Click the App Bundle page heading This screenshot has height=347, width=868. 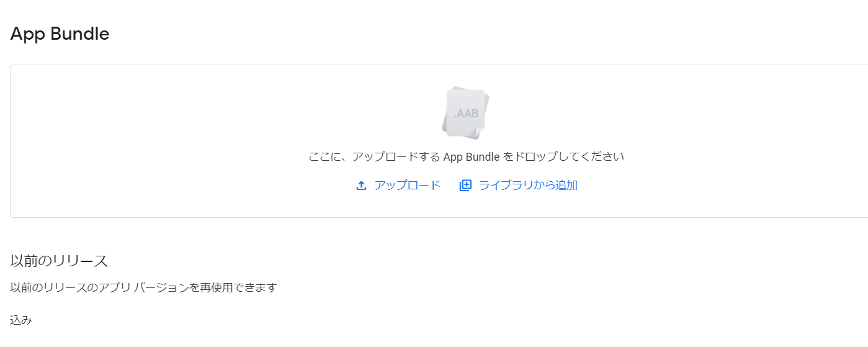click(x=60, y=34)
